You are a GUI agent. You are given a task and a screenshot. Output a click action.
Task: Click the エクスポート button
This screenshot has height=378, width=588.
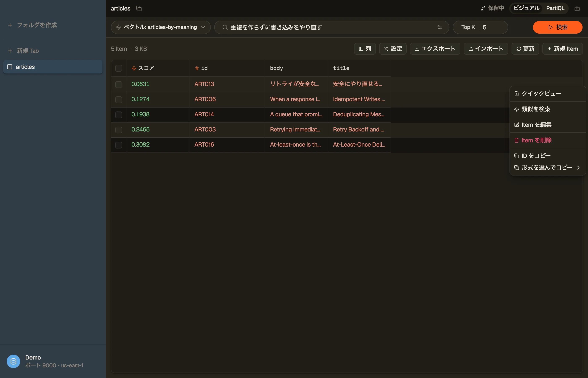435,49
